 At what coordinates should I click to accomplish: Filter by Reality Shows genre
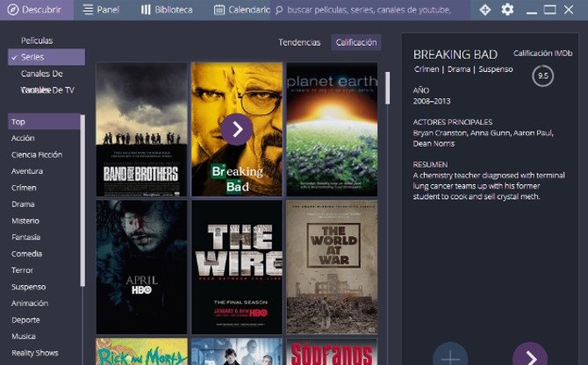(x=35, y=353)
